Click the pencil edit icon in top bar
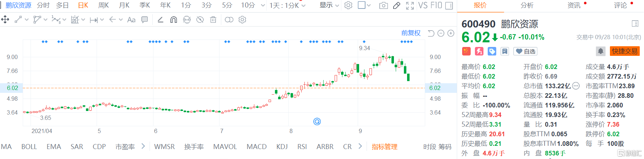 pos(397,5)
